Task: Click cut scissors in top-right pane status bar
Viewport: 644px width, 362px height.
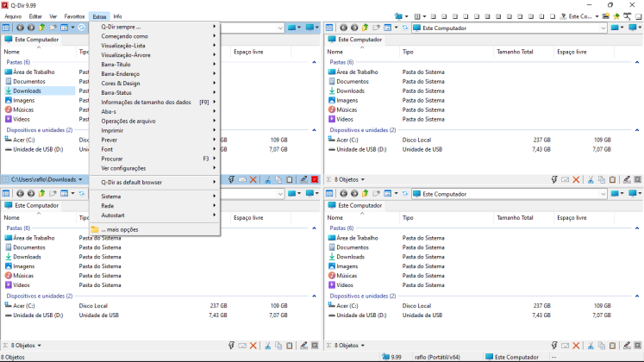Action: tap(591, 179)
